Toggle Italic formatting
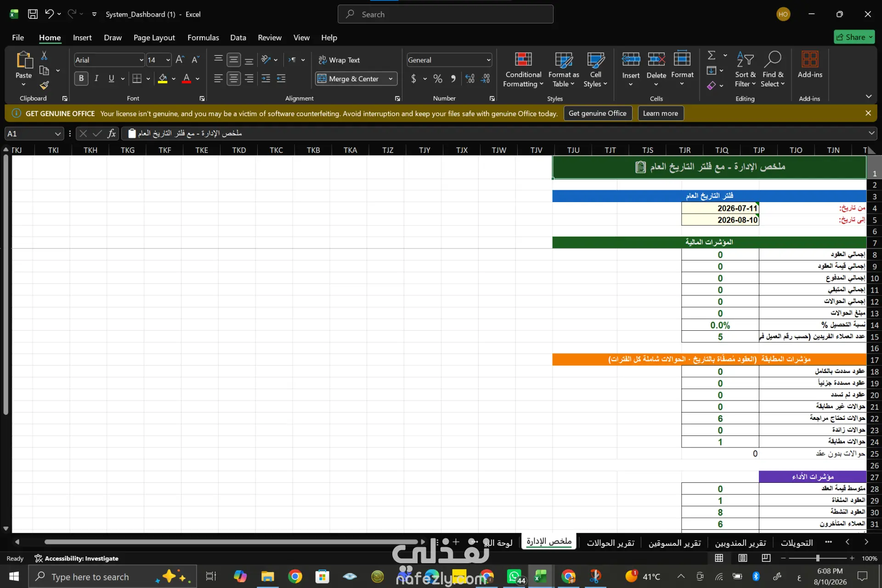882x588 pixels. coord(96,79)
